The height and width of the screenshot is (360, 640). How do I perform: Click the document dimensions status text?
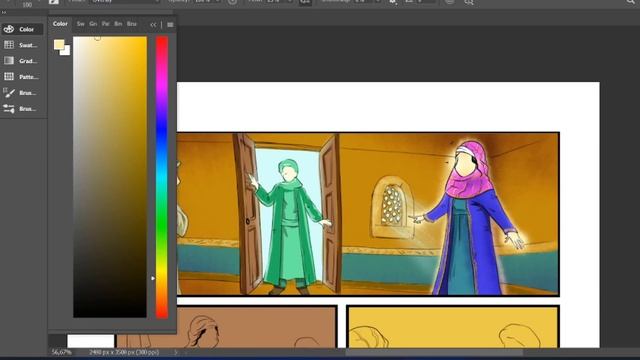(x=124, y=352)
